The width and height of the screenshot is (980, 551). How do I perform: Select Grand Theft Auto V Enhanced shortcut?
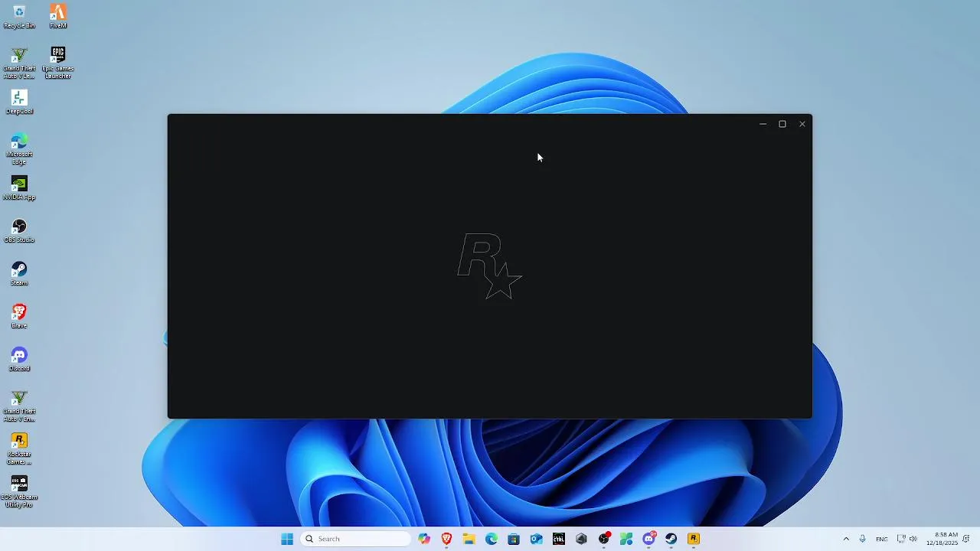tap(19, 406)
